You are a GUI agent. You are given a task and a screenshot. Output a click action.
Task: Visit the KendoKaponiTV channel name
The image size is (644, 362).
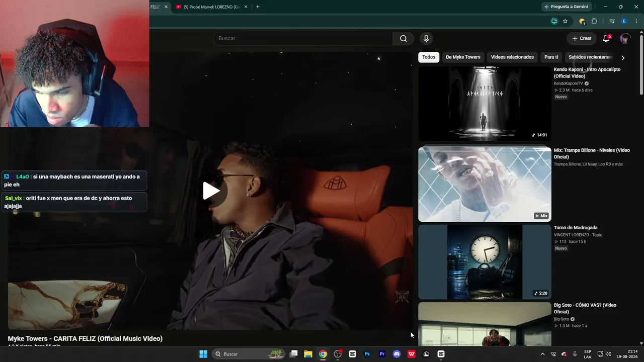(569, 83)
